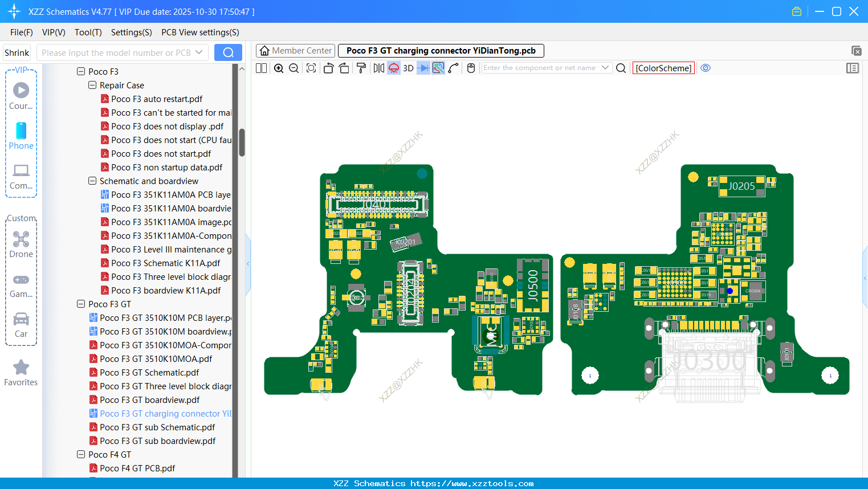This screenshot has height=489, width=868.
Task: Click the Shrink button
Action: click(17, 53)
